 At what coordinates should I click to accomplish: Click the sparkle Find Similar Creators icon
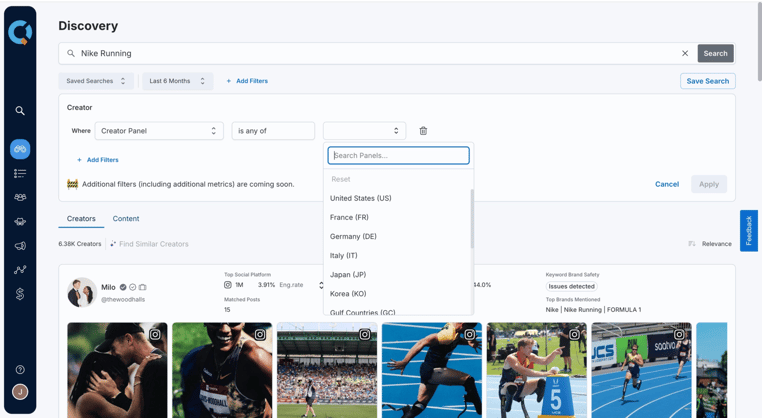point(113,244)
